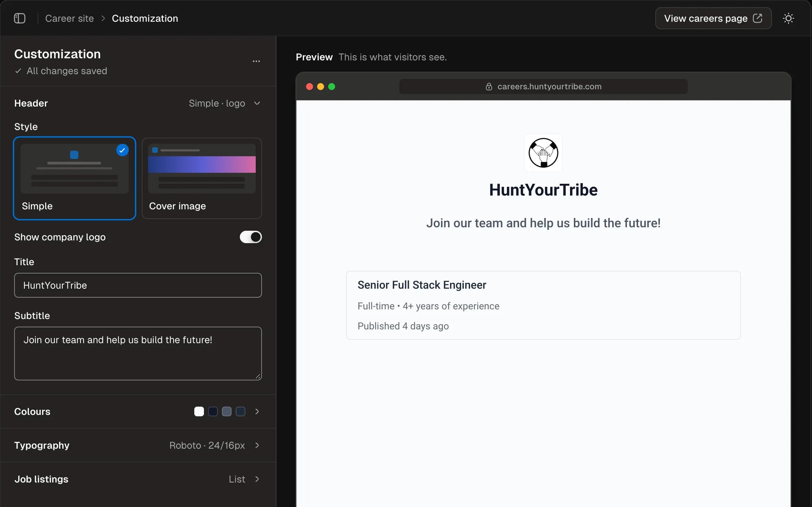Click the Customization breadcrumb

(x=145, y=18)
